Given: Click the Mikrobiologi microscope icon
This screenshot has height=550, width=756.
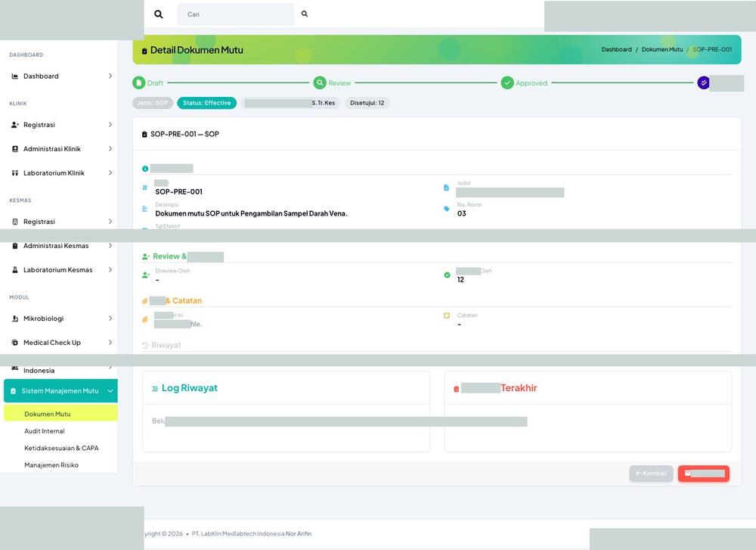Looking at the screenshot, I should coord(15,319).
